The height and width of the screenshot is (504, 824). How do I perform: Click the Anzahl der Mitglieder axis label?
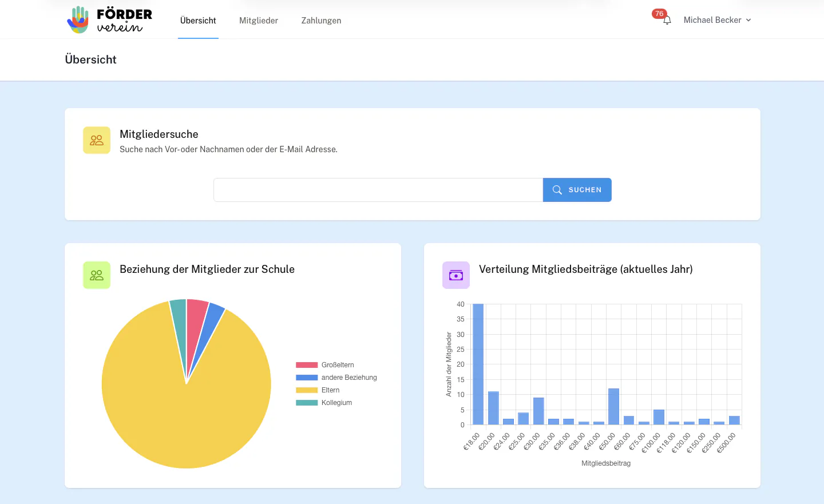point(449,364)
